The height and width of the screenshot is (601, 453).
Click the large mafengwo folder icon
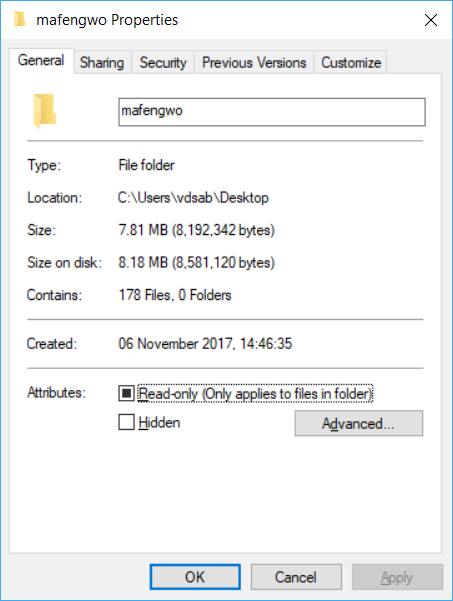coord(44,111)
